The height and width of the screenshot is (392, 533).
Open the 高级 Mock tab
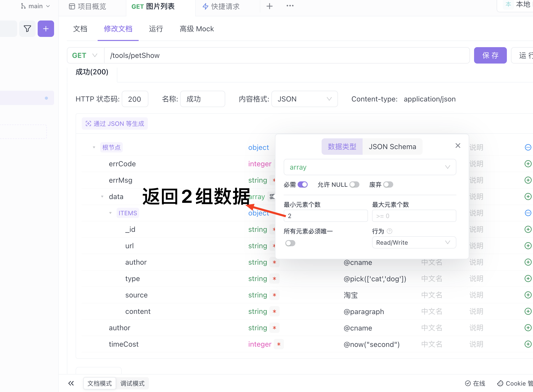tap(197, 29)
